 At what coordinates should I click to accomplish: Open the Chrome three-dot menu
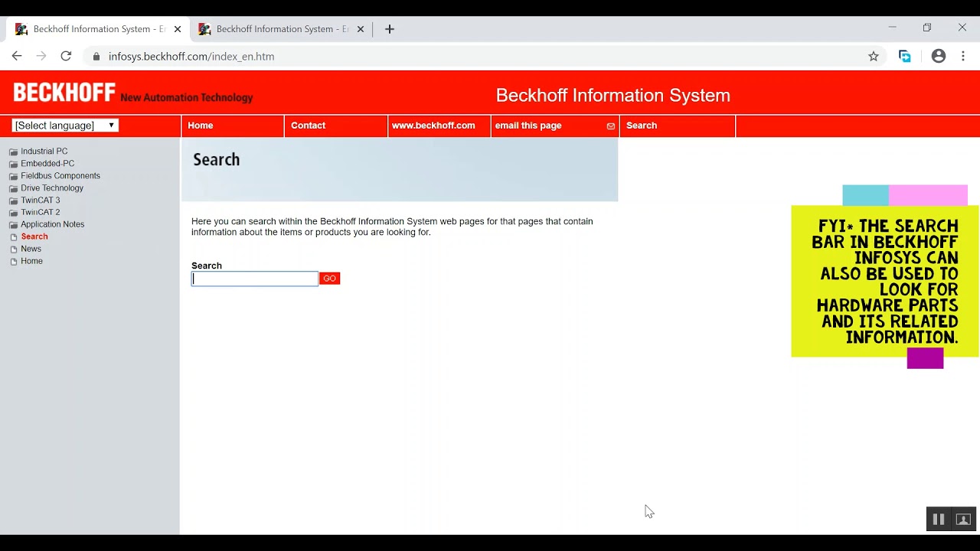[963, 56]
